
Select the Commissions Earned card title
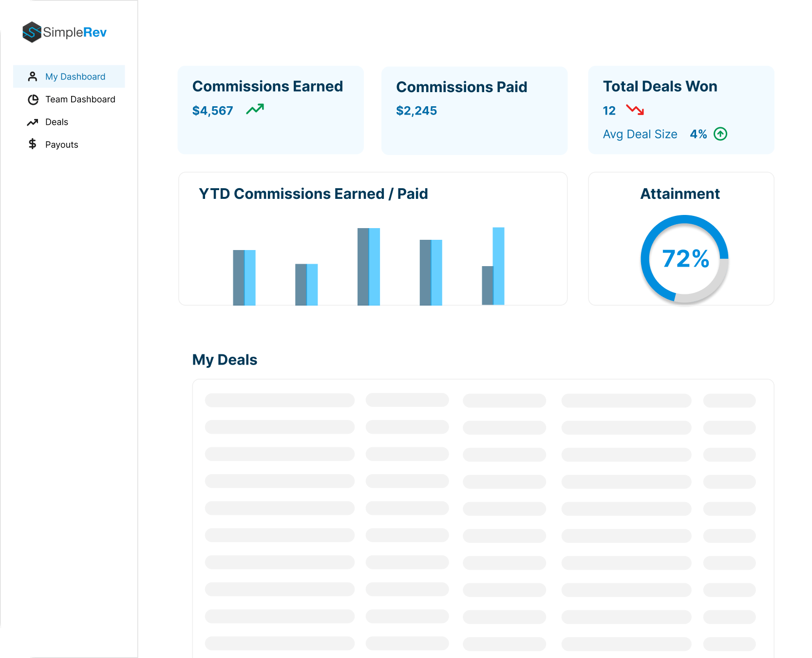267,86
